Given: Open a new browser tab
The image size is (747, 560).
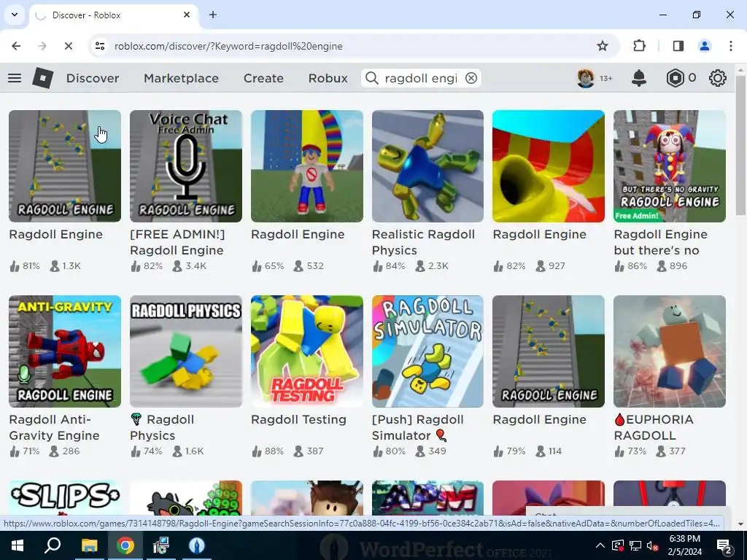Looking at the screenshot, I should click(213, 15).
